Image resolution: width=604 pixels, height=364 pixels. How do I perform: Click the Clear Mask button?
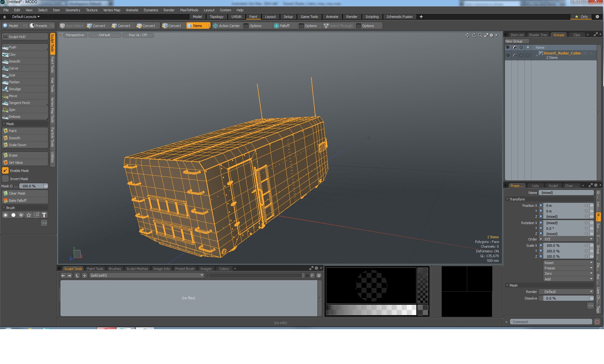25,193
